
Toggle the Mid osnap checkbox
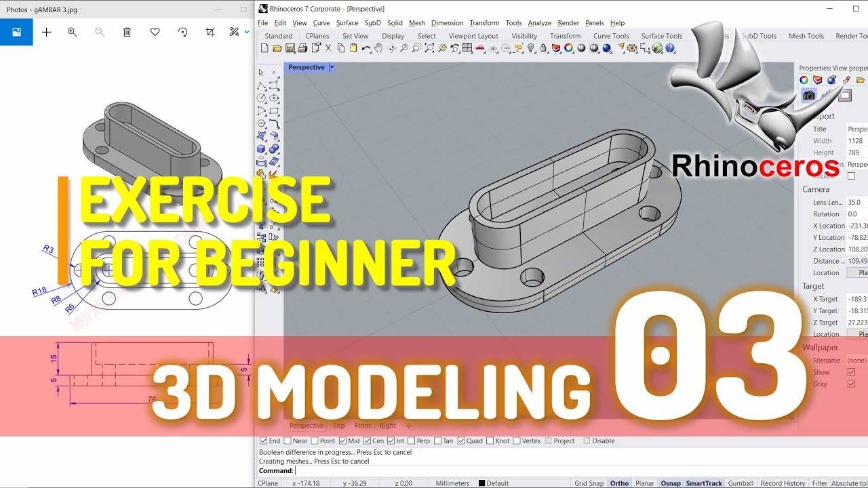click(342, 441)
